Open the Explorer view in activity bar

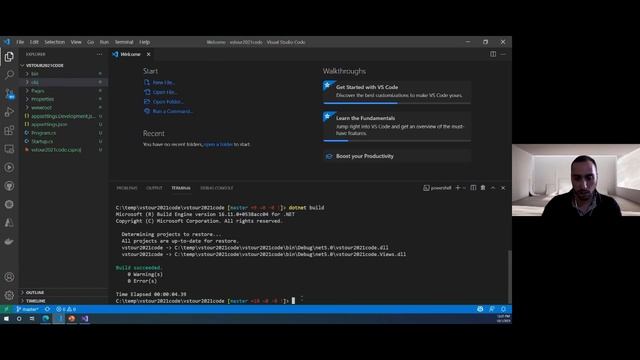coord(9,57)
